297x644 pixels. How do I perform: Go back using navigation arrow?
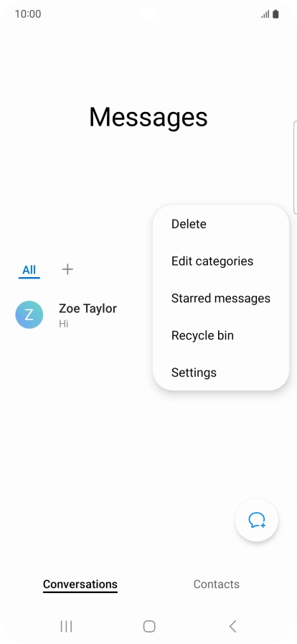[x=232, y=626]
